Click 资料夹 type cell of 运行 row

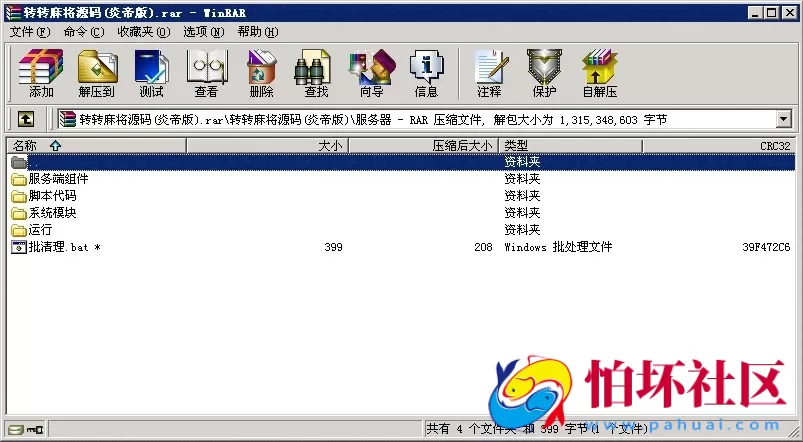(522, 229)
